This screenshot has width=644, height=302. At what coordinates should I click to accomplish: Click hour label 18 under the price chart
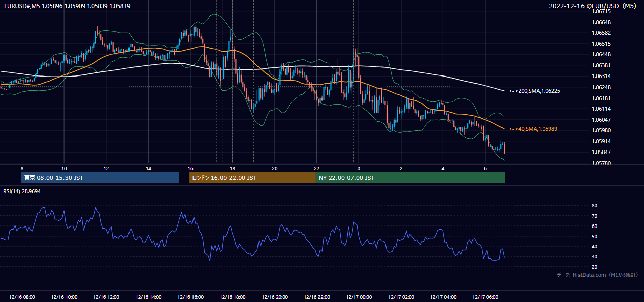232,168
